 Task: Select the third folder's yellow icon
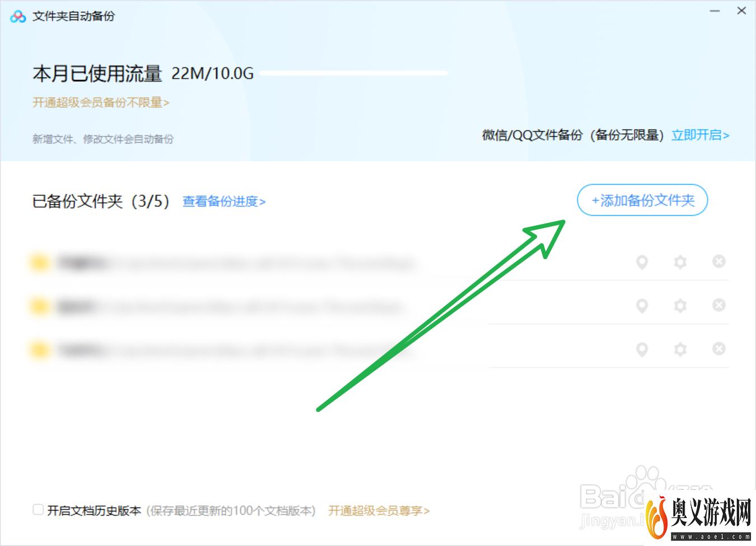click(x=39, y=350)
